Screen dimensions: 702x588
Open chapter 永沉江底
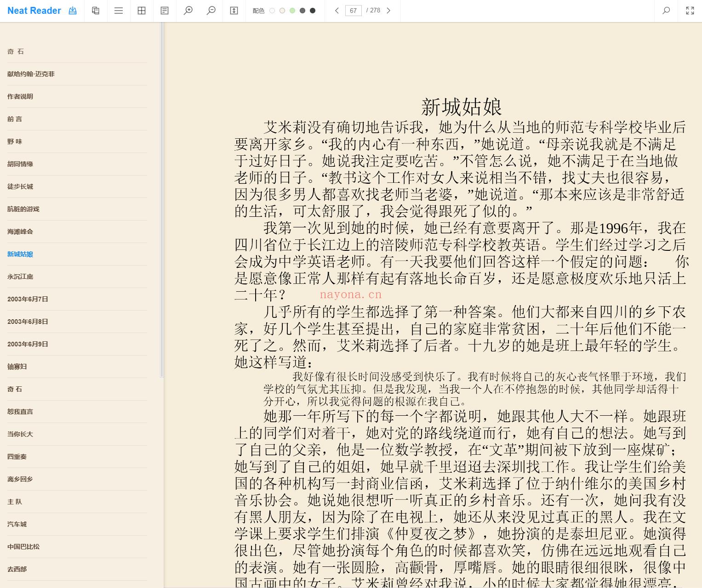pyautogui.click(x=20, y=277)
